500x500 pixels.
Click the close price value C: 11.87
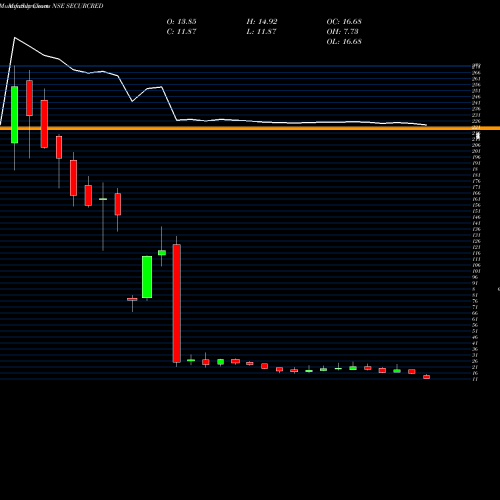(181, 32)
